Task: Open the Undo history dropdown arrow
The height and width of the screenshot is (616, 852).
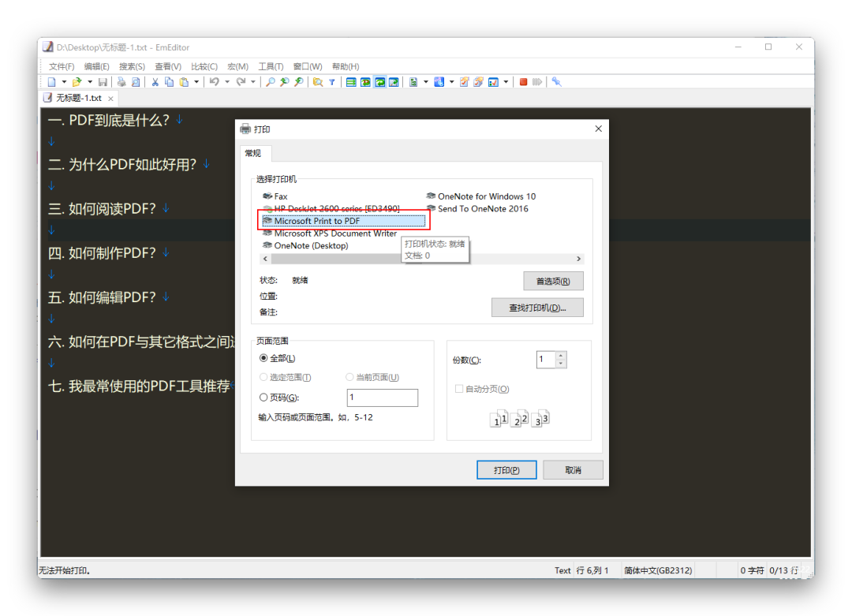Action: click(227, 82)
